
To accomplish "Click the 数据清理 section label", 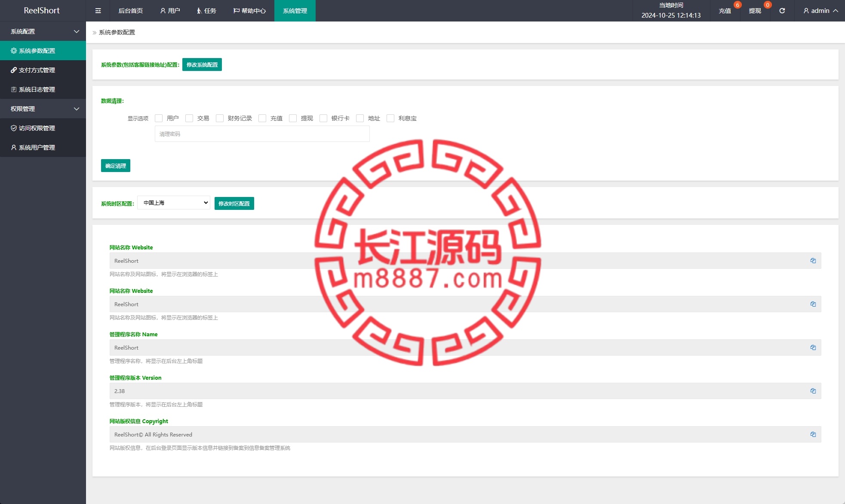I will pyautogui.click(x=112, y=101).
